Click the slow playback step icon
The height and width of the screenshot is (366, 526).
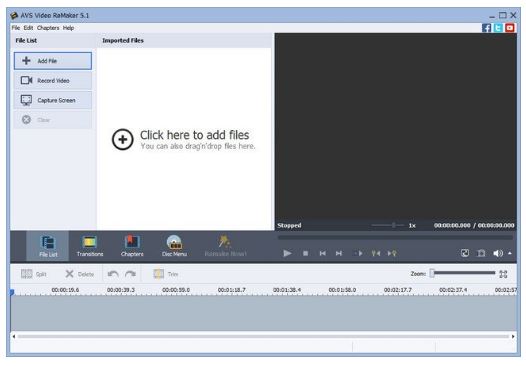[358, 253]
